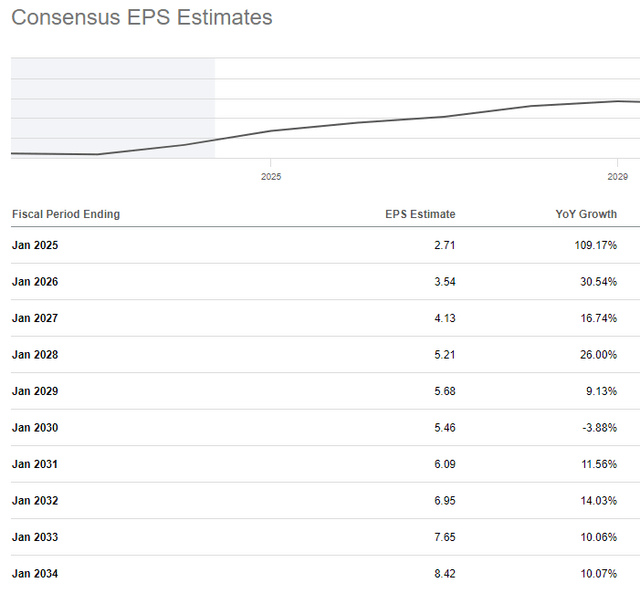Click the Fiscal Period Ending column header
Viewport: 640px width, 593px height.
pos(66,214)
